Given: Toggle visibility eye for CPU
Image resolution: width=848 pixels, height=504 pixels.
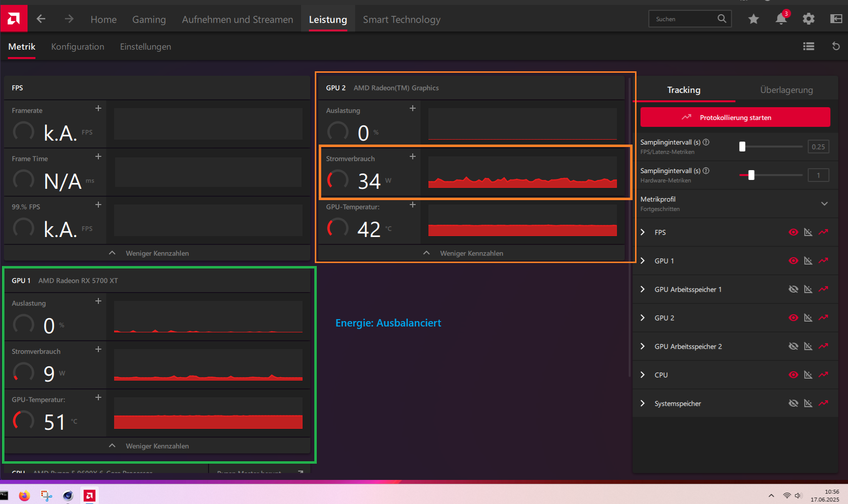Looking at the screenshot, I should tap(793, 375).
